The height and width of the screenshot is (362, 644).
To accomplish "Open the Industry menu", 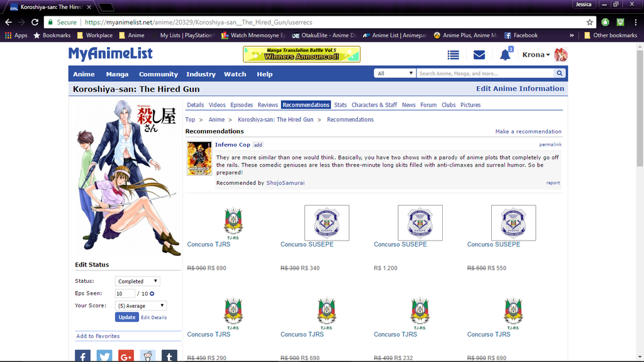I will coord(201,74).
